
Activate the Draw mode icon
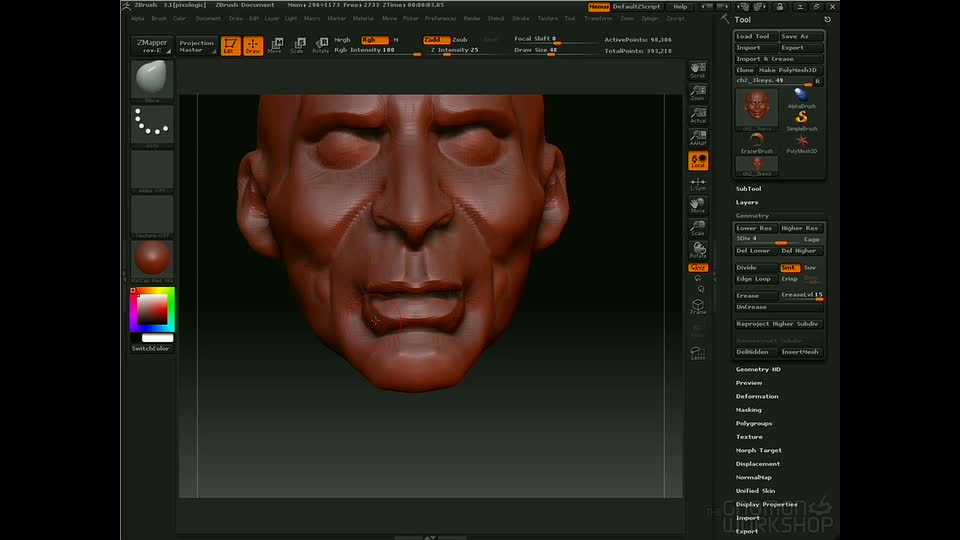coord(253,46)
